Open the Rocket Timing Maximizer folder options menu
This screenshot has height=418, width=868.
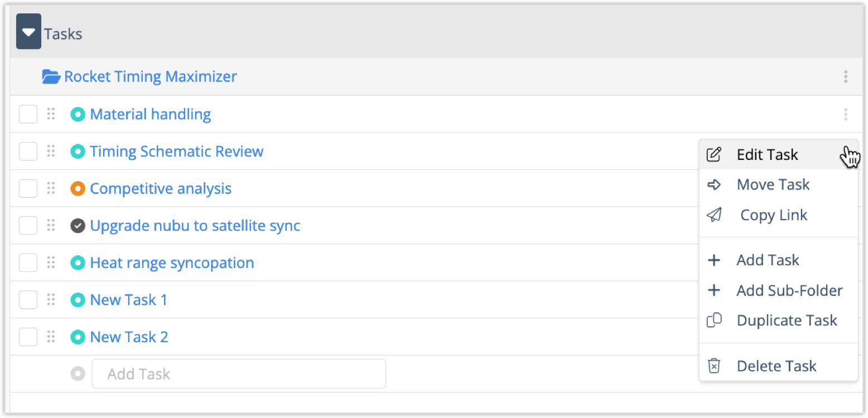click(x=846, y=76)
